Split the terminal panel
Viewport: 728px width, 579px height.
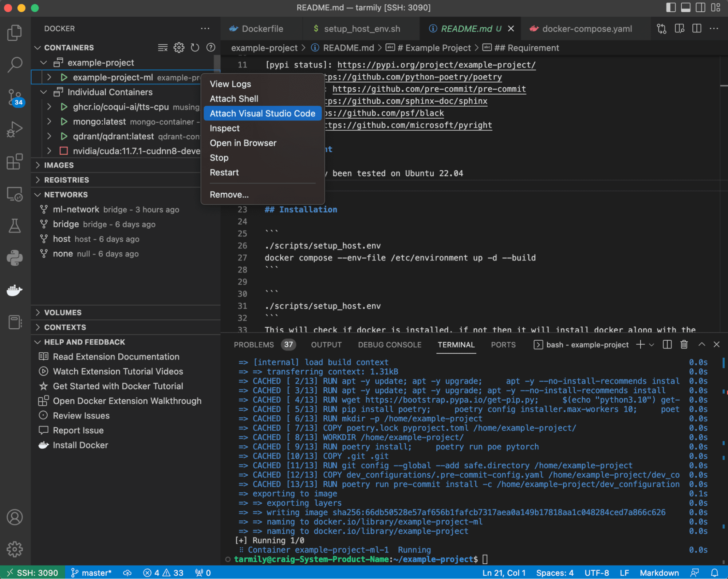pos(667,345)
